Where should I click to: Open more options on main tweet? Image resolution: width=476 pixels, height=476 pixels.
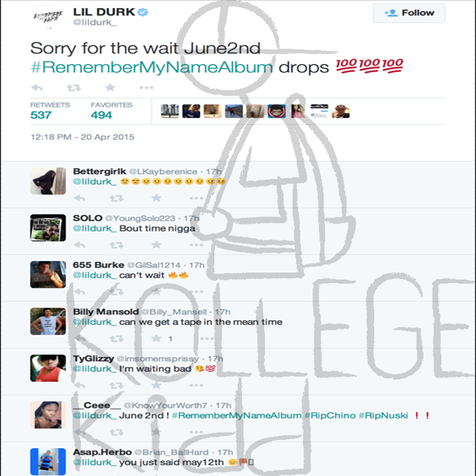click(x=146, y=88)
